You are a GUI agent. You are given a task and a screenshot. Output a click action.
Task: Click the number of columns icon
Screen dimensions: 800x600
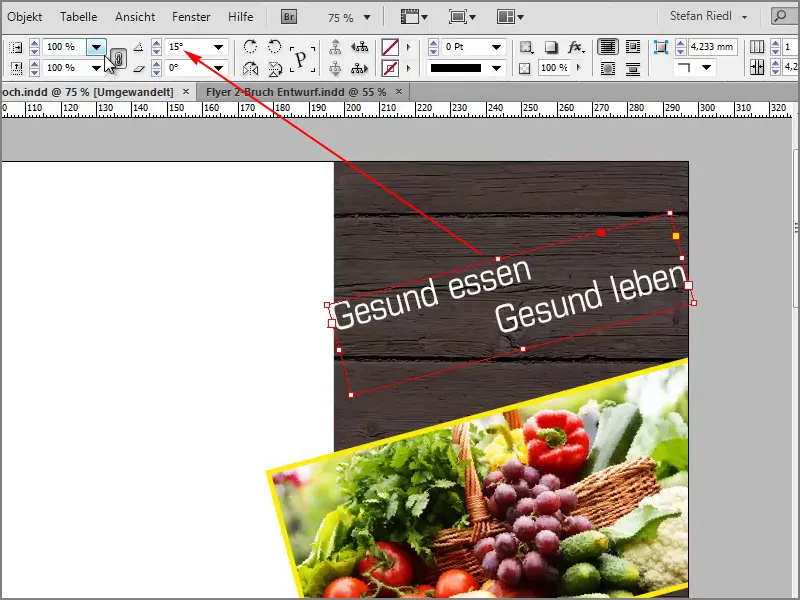point(757,47)
